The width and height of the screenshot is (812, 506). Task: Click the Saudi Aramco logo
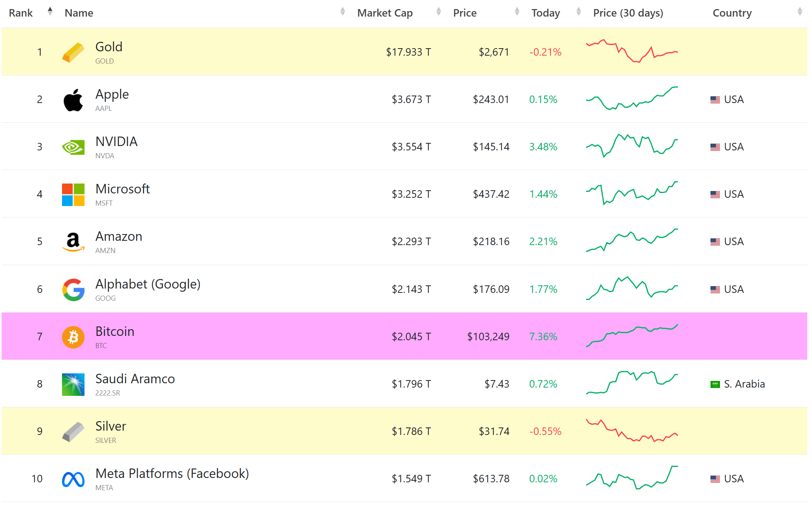73,384
